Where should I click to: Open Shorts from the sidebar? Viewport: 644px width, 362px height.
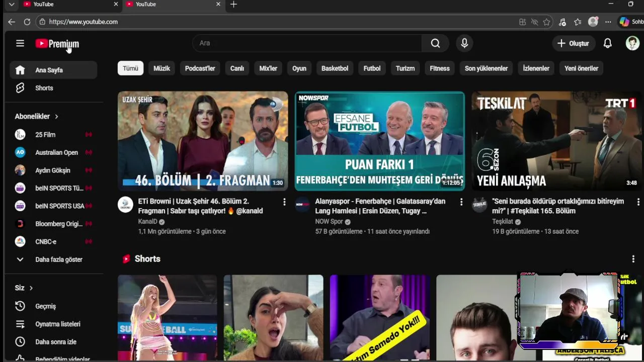[x=53, y=88]
